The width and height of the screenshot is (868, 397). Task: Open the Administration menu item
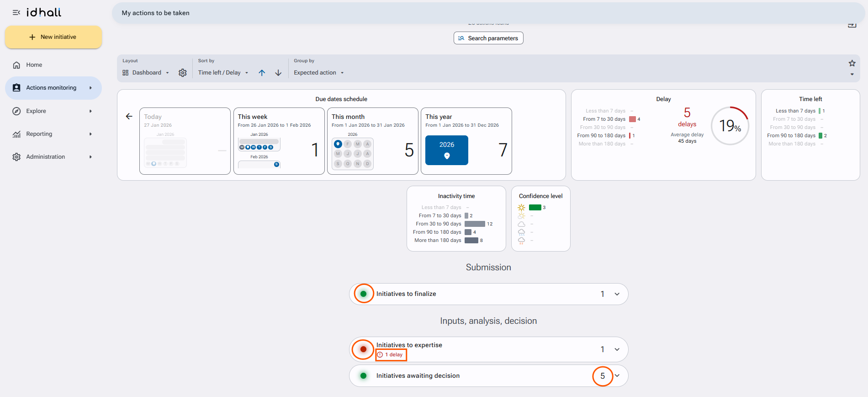[x=53, y=157]
